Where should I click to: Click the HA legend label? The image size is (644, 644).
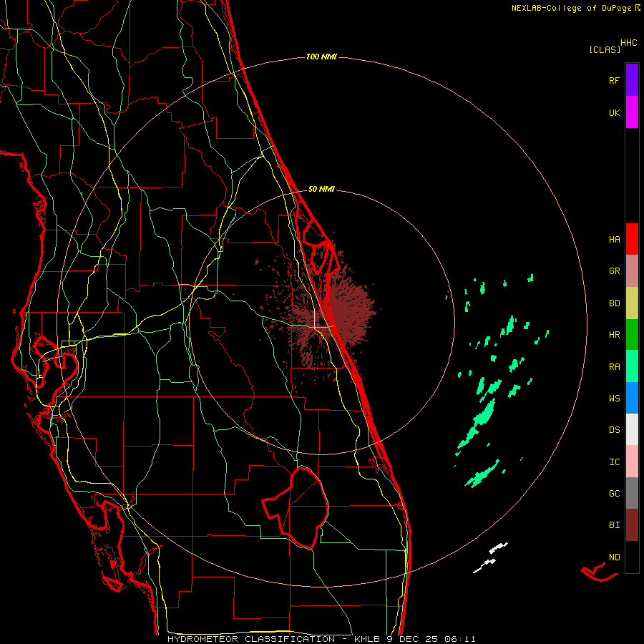(614, 240)
